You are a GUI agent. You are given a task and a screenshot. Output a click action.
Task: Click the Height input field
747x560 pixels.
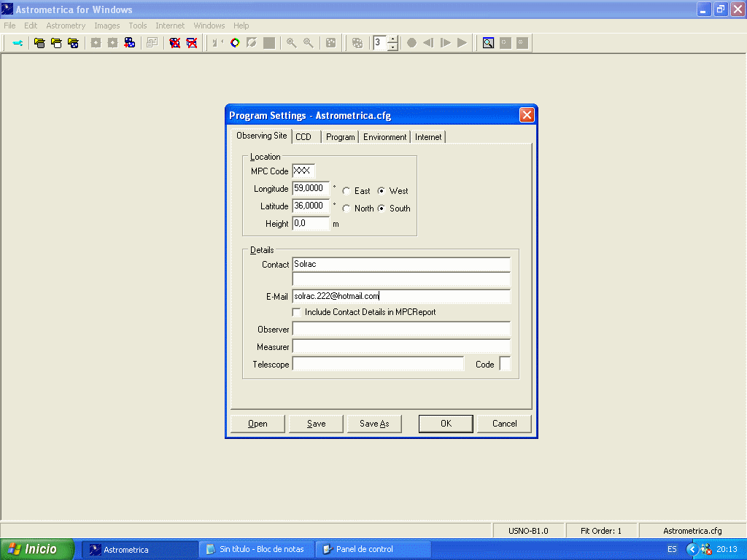[311, 223]
